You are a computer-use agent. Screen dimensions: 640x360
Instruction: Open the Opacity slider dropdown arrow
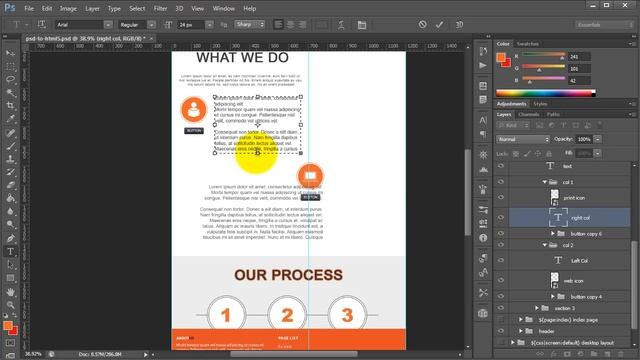tap(597, 140)
